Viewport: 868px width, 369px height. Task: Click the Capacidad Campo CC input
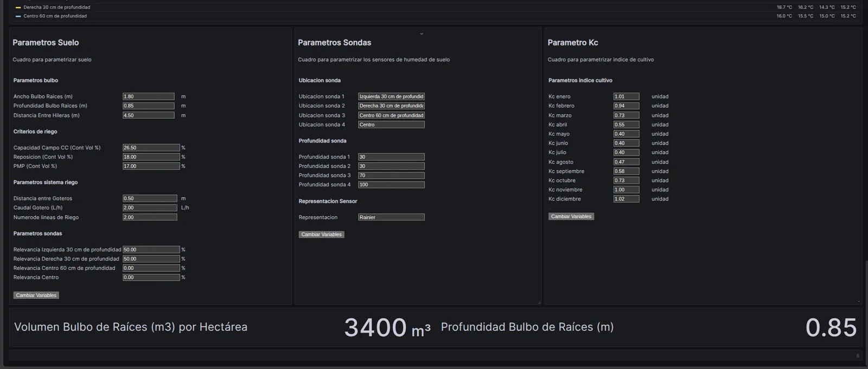(x=151, y=147)
